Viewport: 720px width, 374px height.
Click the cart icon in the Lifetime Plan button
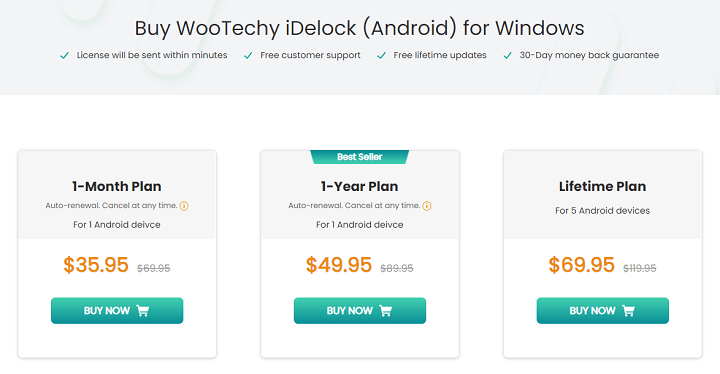pyautogui.click(x=629, y=311)
